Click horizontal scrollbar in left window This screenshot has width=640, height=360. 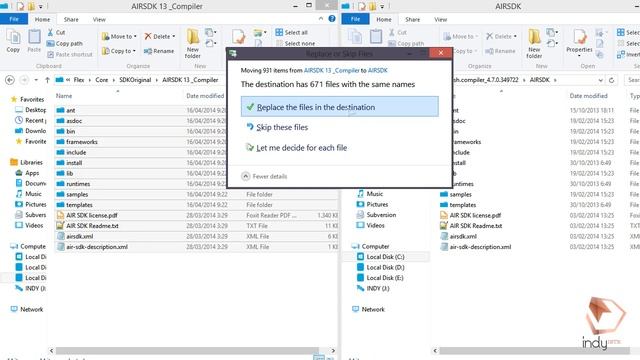187,351
